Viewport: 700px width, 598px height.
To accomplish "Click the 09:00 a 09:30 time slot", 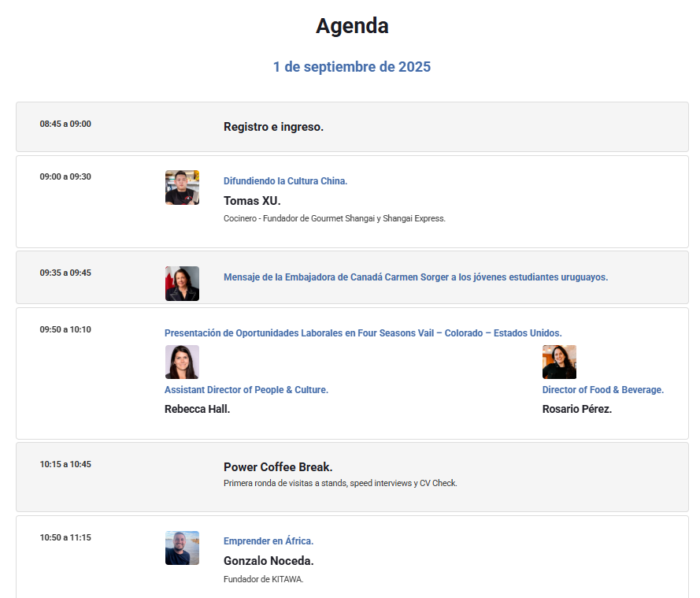I will click(65, 176).
